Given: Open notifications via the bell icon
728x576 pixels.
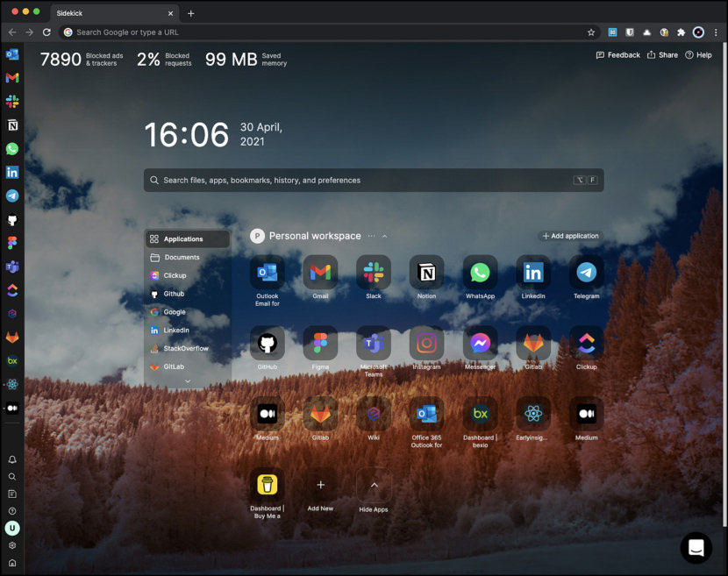Looking at the screenshot, I should click(x=11, y=459).
